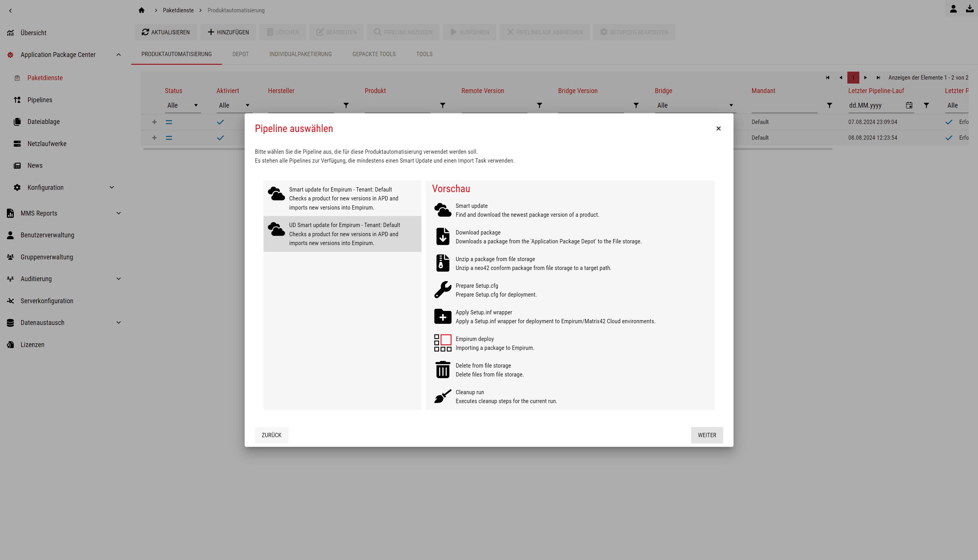The image size is (978, 560).
Task: Click the Empirum deploy grid icon
Action: point(443,343)
